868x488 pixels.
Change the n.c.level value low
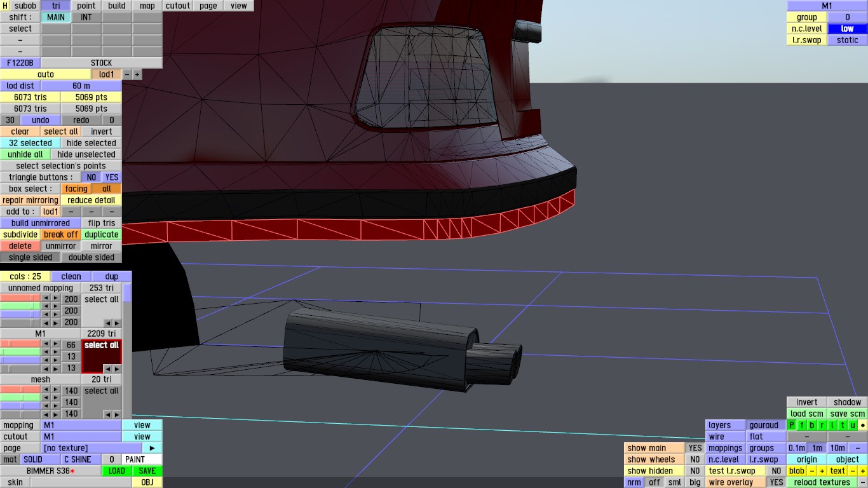848,29
